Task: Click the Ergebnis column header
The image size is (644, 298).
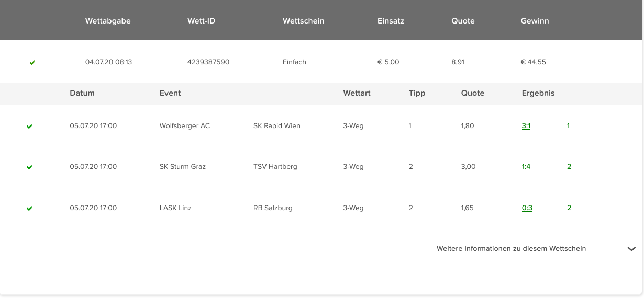Action: tap(538, 94)
